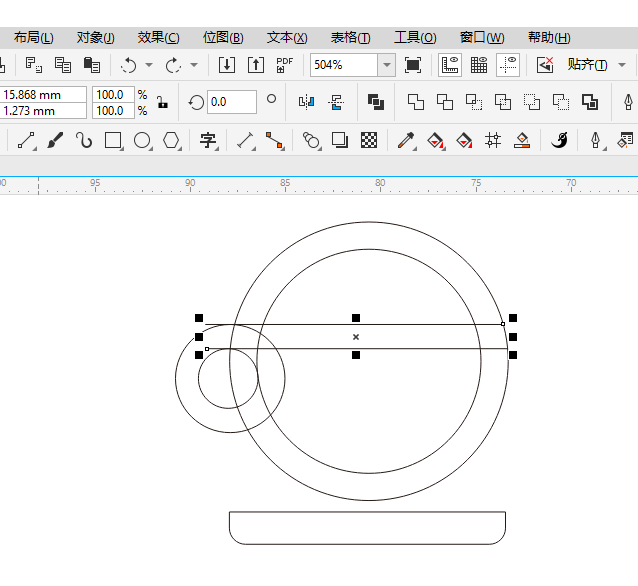Open the 贴齐 (Snap to) dropdown
Image resolution: width=638 pixels, height=586 pixels.
click(x=588, y=65)
